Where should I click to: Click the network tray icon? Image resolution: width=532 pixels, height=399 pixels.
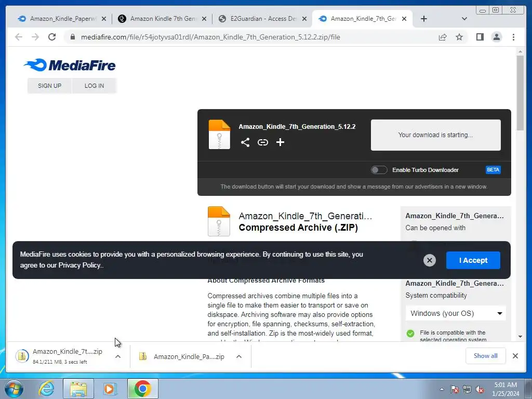[467, 390]
